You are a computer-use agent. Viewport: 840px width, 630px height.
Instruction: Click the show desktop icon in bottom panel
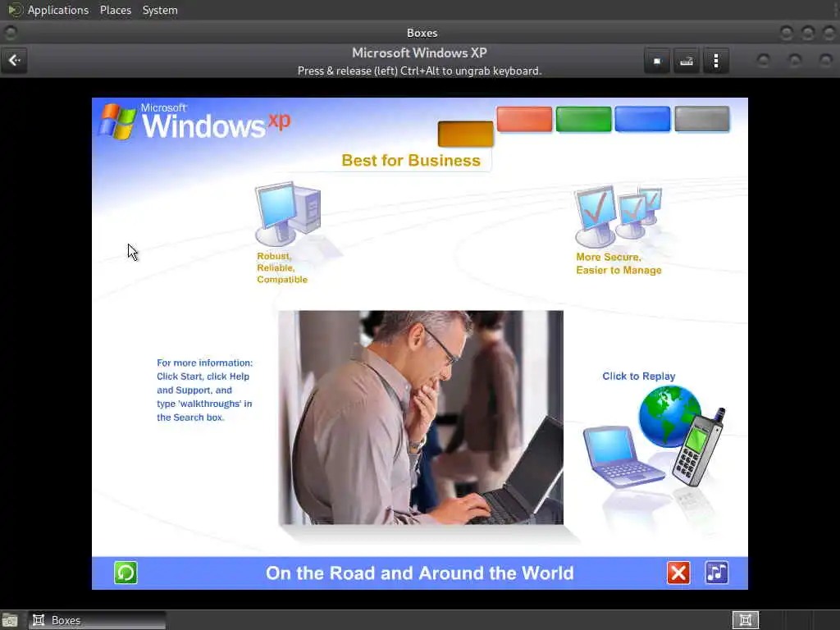click(x=9, y=620)
